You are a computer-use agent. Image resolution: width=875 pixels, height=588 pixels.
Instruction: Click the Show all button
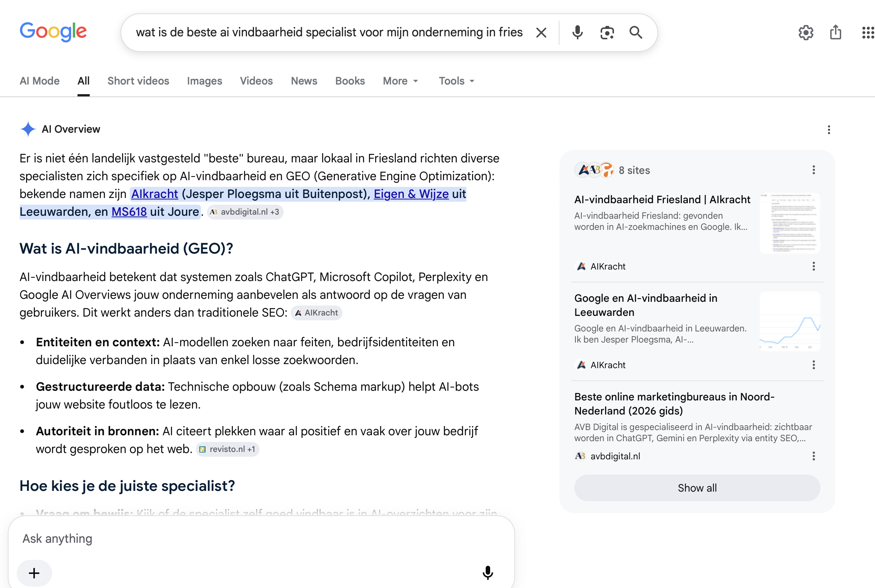coord(697,488)
